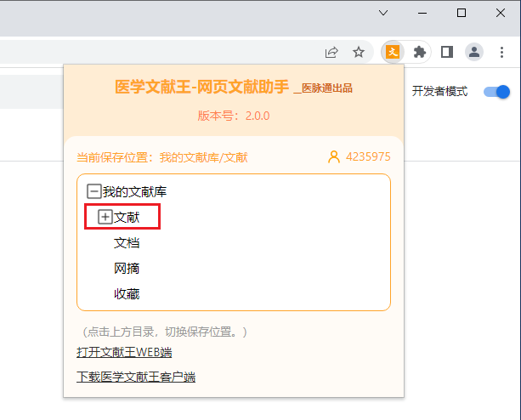
Task: Open the Chrome Extensions puzzle icon
Action: [419, 52]
